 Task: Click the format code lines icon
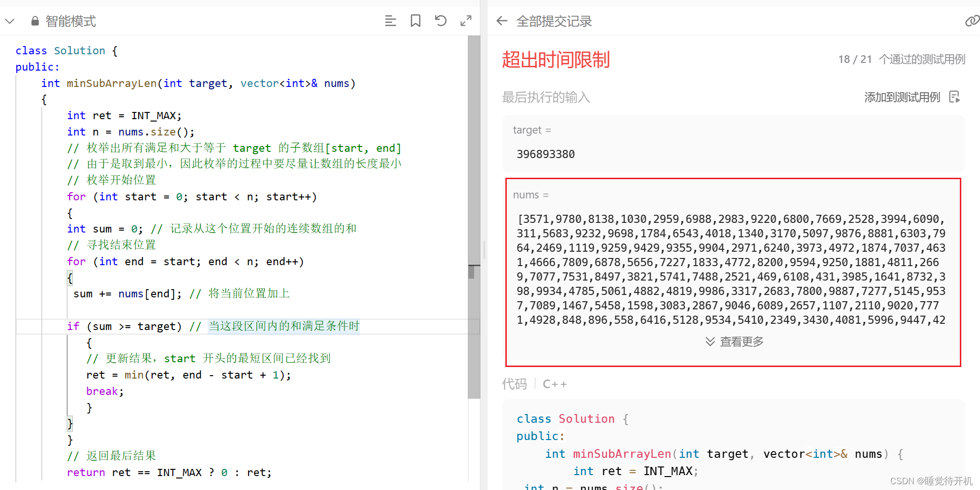point(390,21)
